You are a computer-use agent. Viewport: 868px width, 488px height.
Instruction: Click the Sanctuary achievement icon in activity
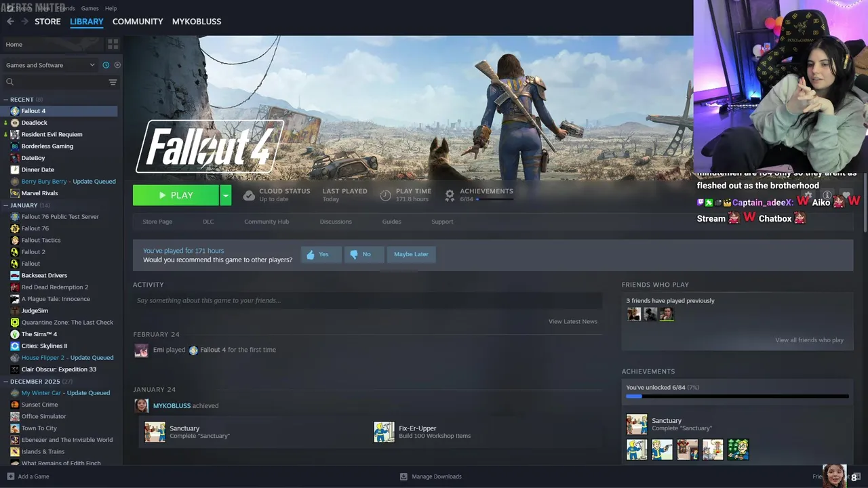click(x=155, y=432)
